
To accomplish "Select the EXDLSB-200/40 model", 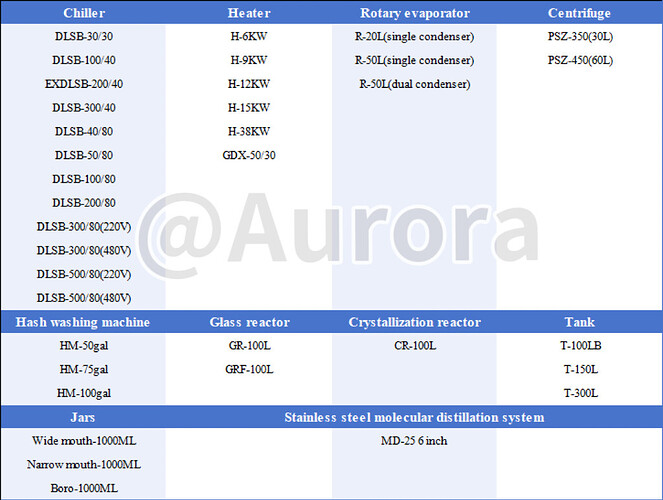I will (x=84, y=84).
